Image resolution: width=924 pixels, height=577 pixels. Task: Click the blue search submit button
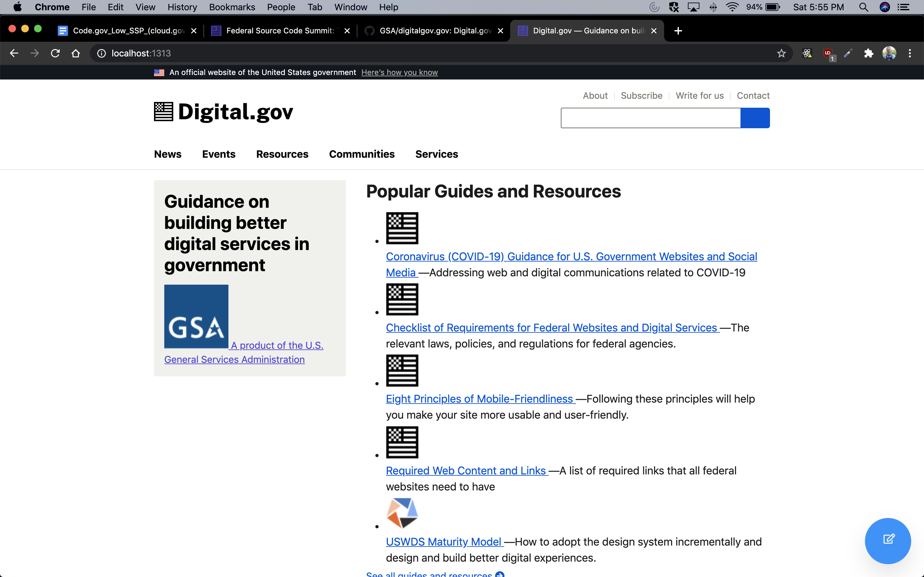click(755, 118)
